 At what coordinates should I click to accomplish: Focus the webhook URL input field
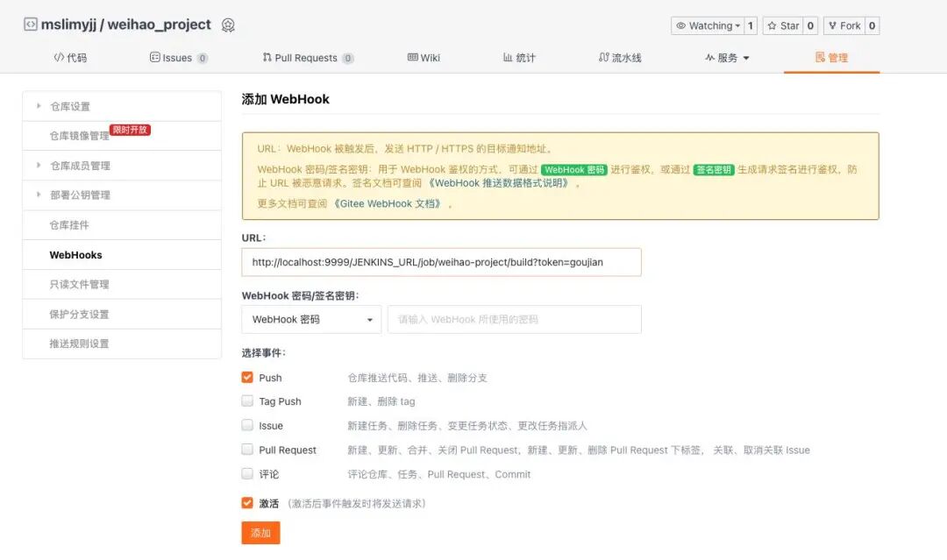click(x=441, y=263)
